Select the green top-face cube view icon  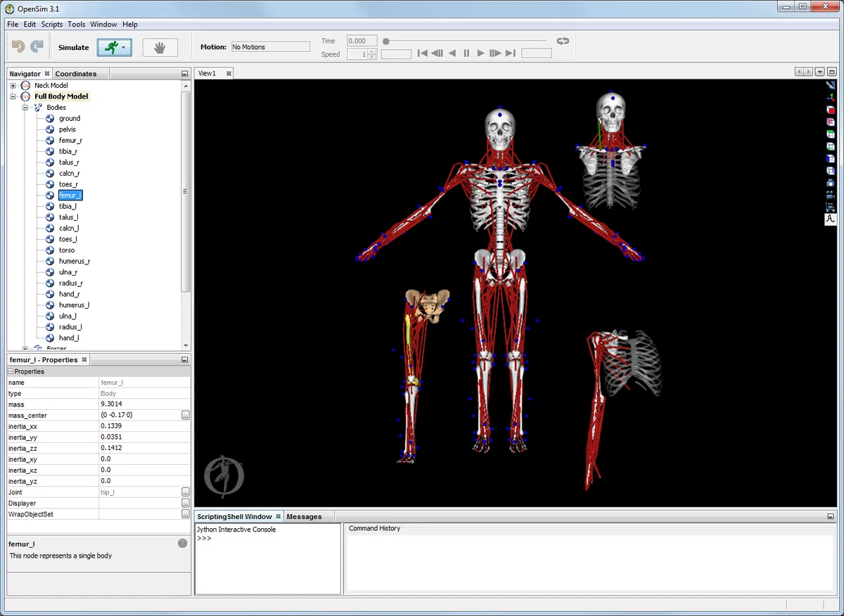831,134
